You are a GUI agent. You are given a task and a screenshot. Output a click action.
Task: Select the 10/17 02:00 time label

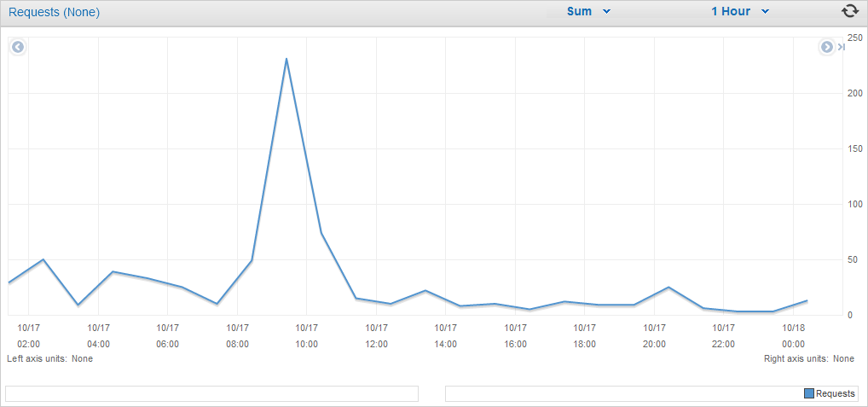pos(28,335)
